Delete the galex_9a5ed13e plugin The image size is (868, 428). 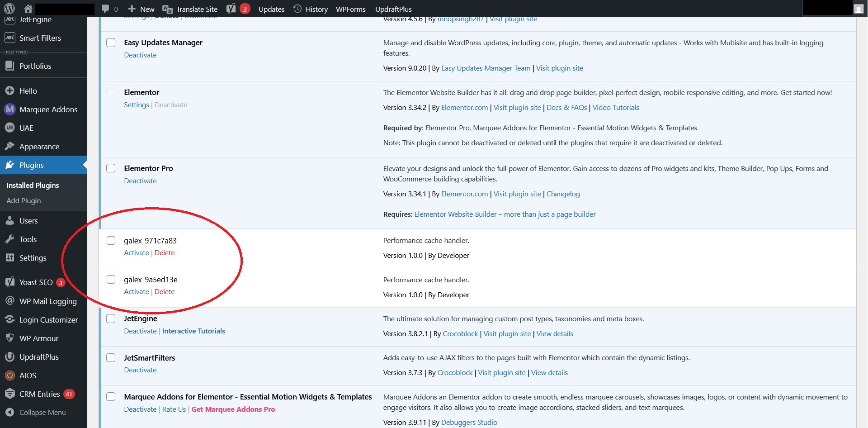pyautogui.click(x=165, y=292)
